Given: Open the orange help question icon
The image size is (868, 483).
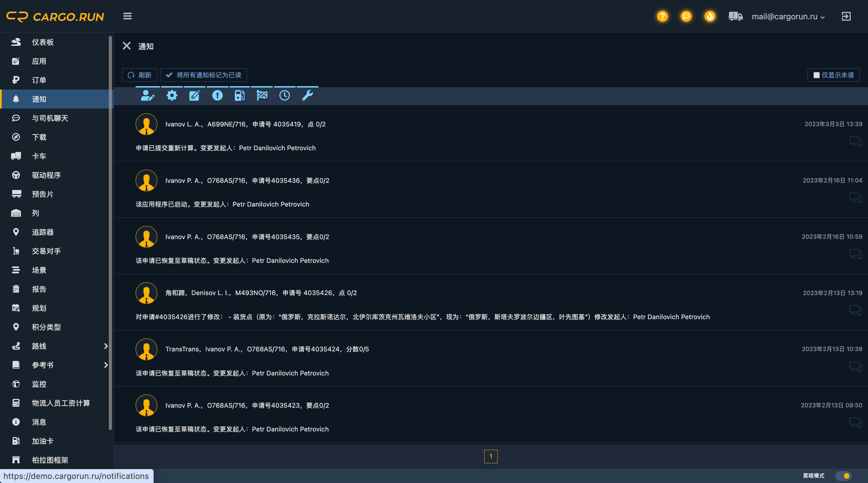Looking at the screenshot, I should [x=662, y=16].
